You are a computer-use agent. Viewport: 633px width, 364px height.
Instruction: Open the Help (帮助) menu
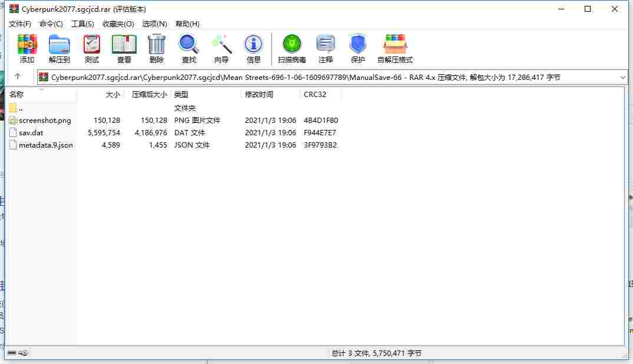pyautogui.click(x=187, y=24)
